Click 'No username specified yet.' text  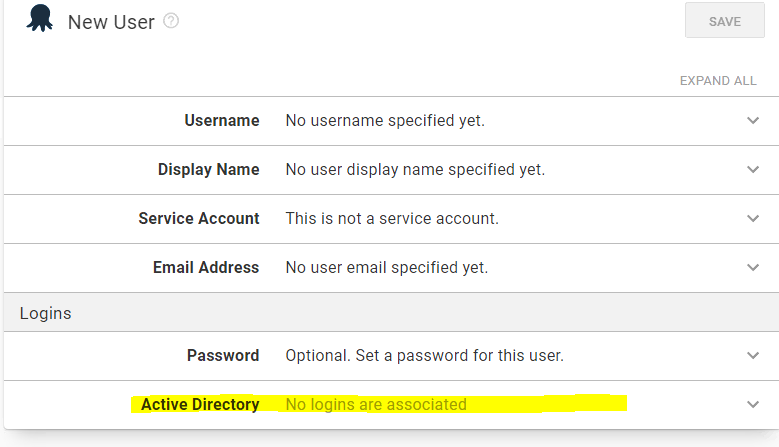pos(385,121)
